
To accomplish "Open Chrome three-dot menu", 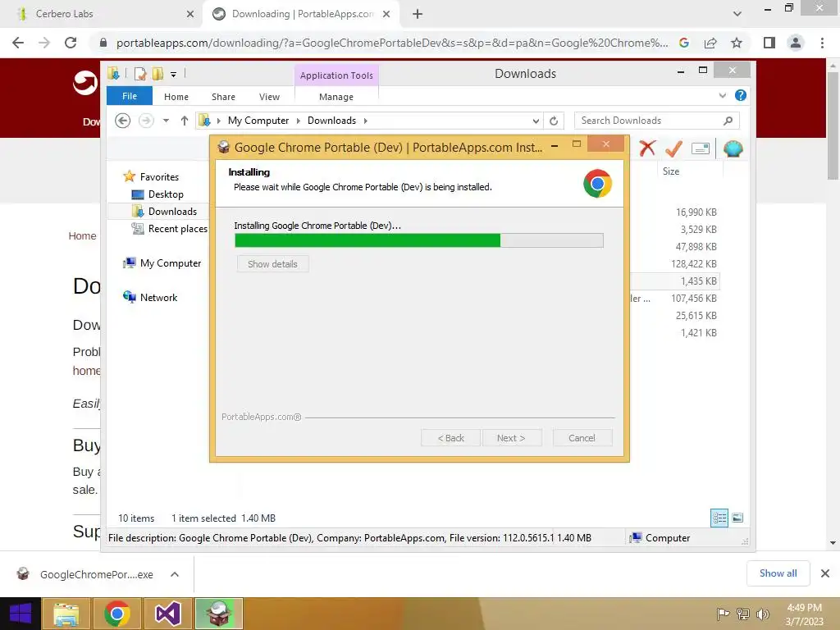I will (822, 43).
